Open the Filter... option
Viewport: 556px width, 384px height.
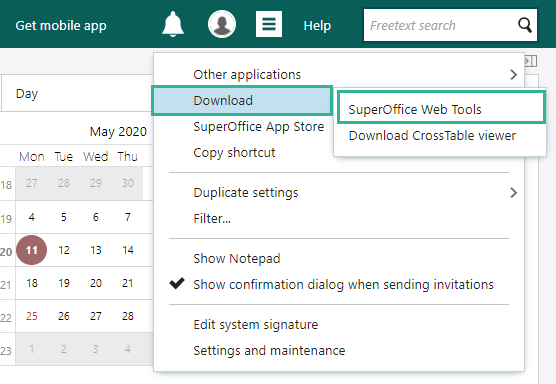pos(212,219)
